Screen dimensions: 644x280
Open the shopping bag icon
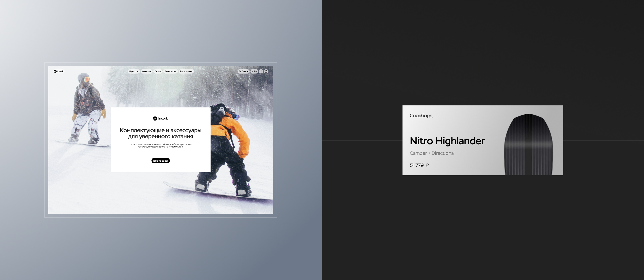266,71
